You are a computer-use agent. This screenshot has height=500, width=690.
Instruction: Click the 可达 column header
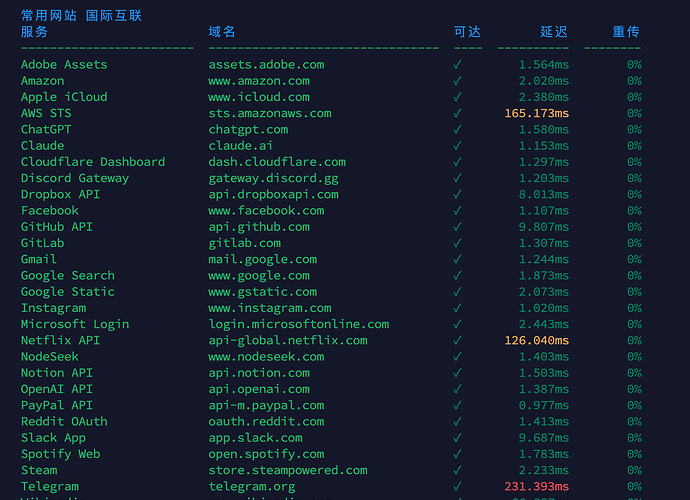(467, 32)
